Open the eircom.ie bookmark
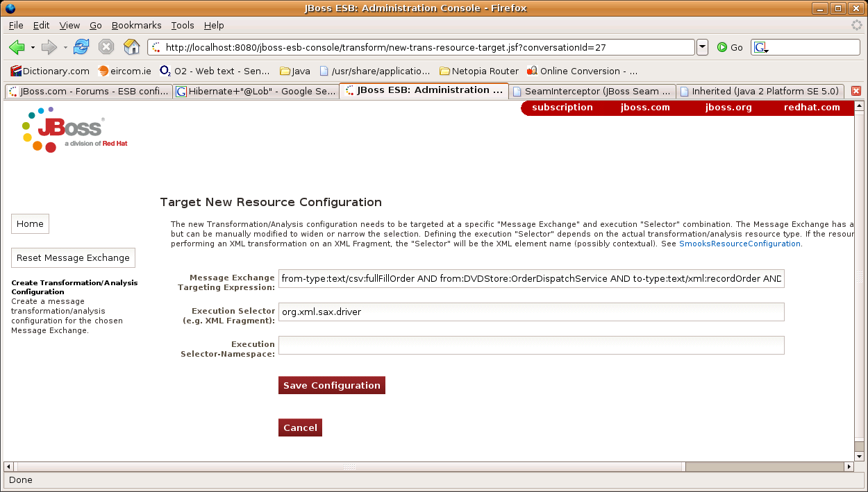 coord(125,71)
